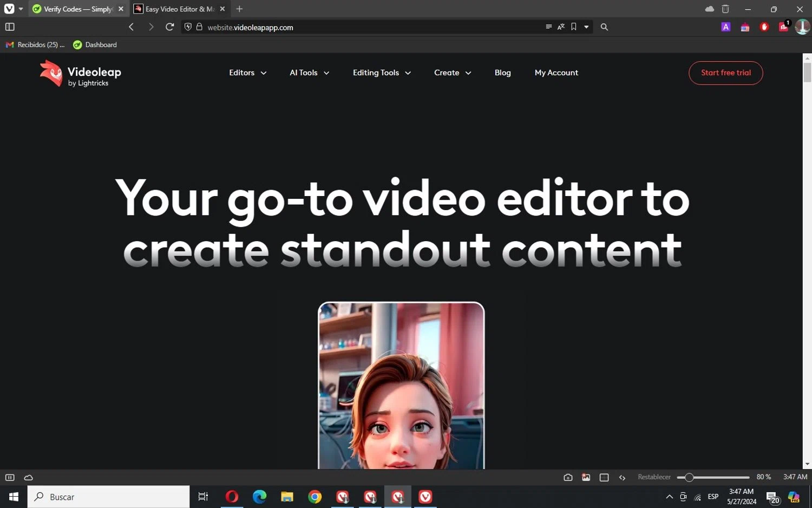Screen dimensions: 812x508
Task: Toggle the status bar panel button
Action: coord(10,477)
